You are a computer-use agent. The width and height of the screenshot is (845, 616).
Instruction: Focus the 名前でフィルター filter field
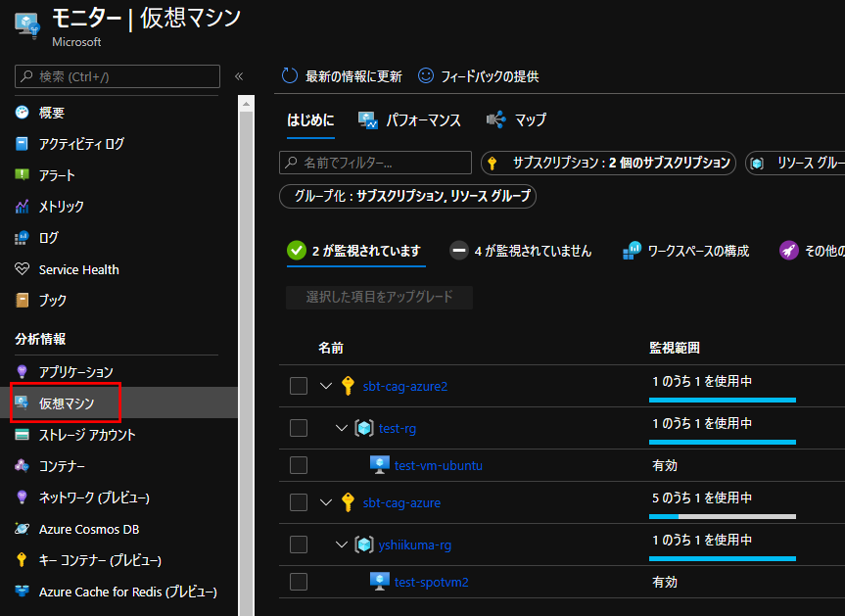pyautogui.click(x=375, y=163)
